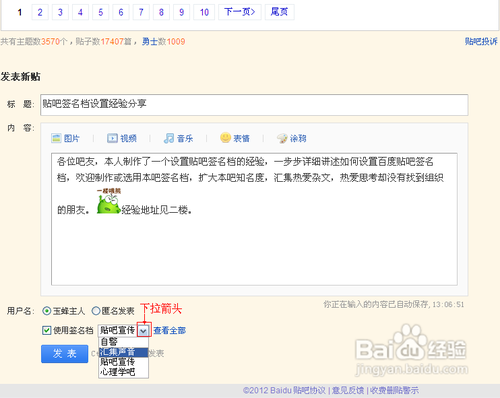Jump to last page 尾页
The width and height of the screenshot is (500, 398).
click(x=279, y=12)
